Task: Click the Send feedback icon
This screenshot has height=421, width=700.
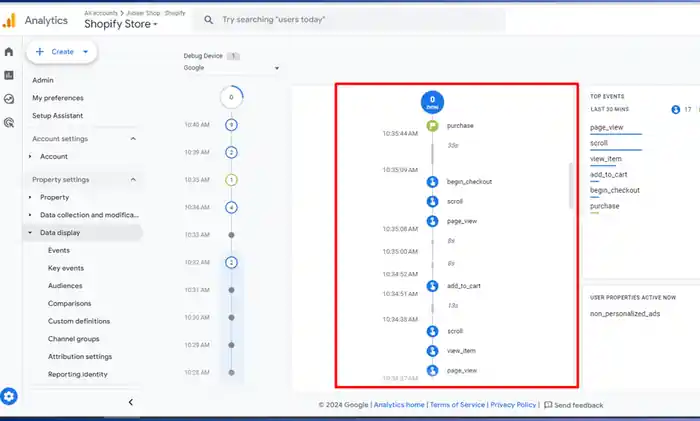Action: coord(548,405)
